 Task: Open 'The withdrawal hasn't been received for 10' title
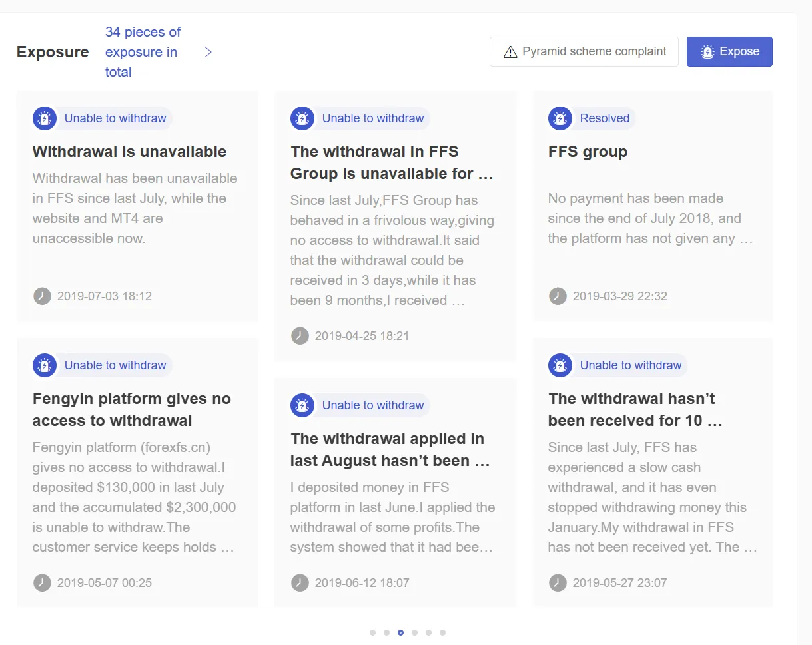tap(635, 409)
